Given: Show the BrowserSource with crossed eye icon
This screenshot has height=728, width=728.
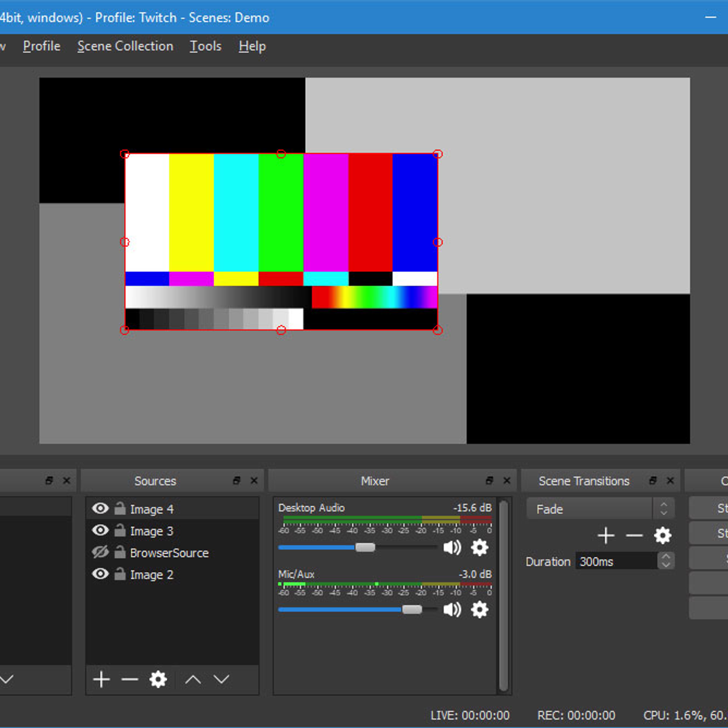Looking at the screenshot, I should pyautogui.click(x=100, y=552).
